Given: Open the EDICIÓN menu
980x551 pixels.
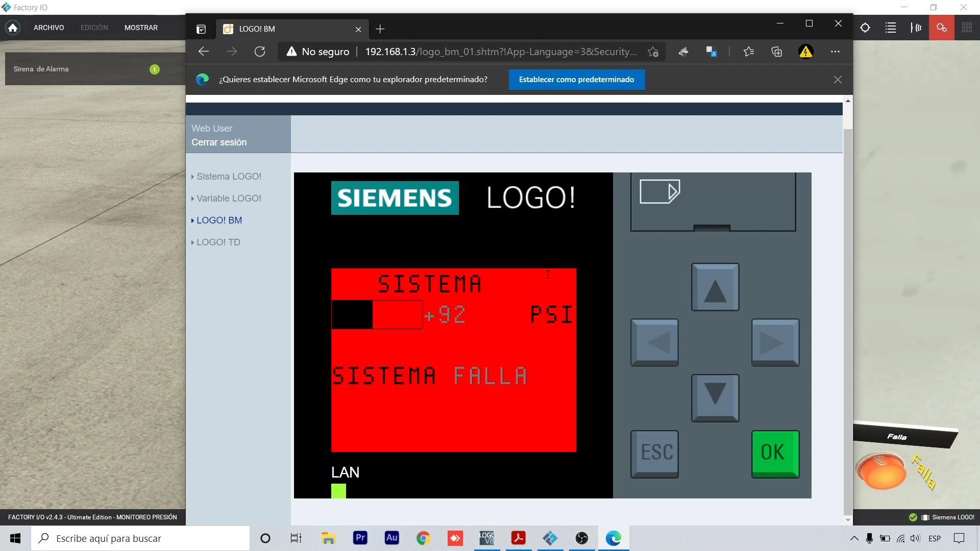Looking at the screenshot, I should point(94,28).
